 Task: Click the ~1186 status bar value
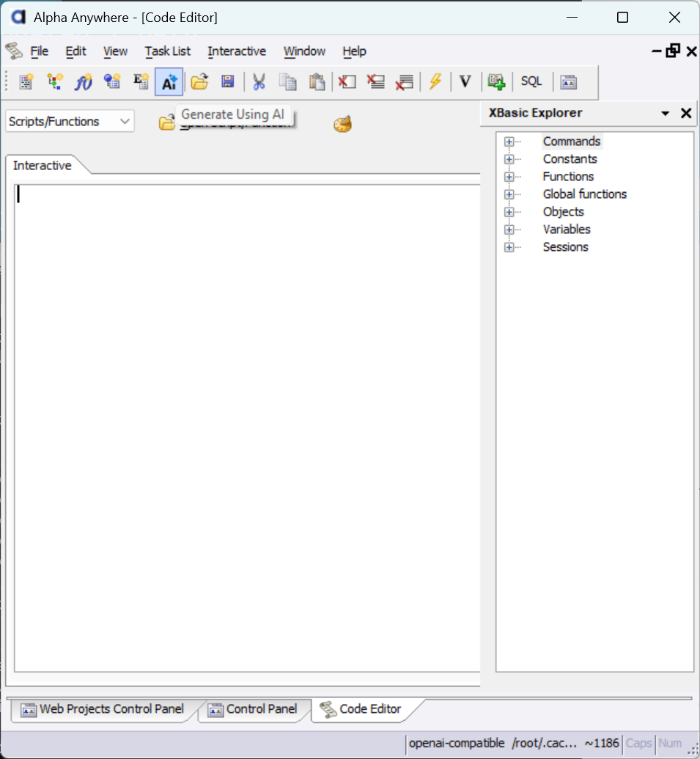coord(601,744)
